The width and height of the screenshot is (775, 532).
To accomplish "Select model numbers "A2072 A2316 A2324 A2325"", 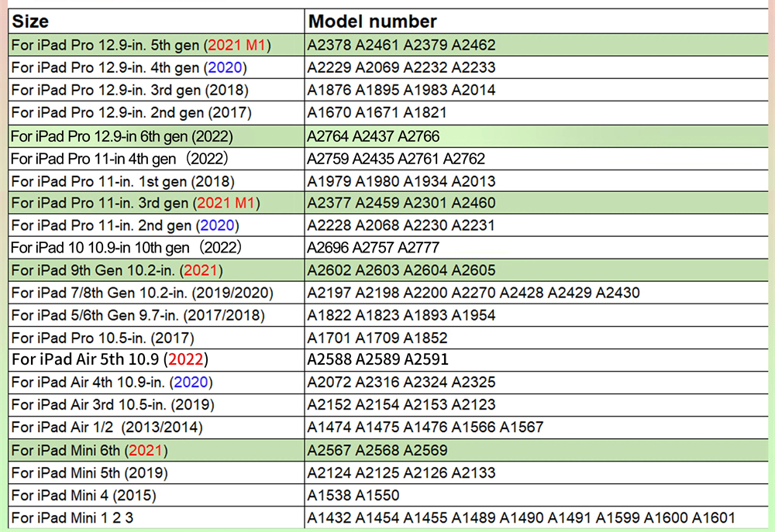I will click(401, 382).
